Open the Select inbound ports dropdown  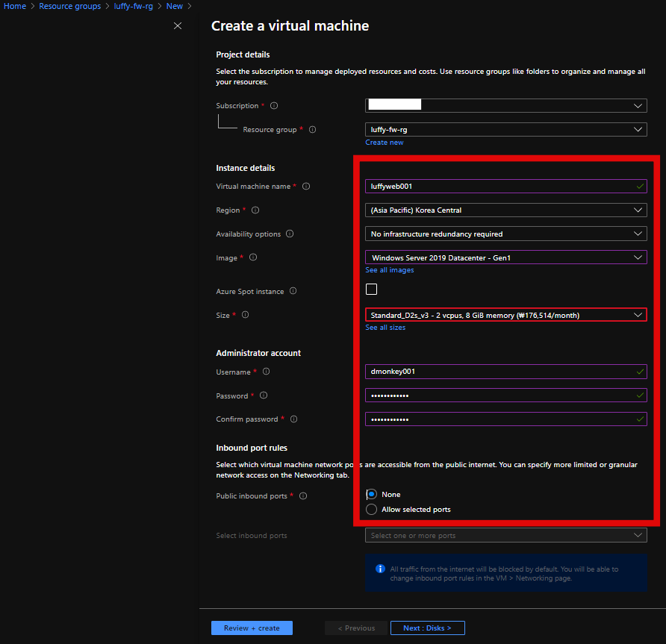pyautogui.click(x=506, y=535)
